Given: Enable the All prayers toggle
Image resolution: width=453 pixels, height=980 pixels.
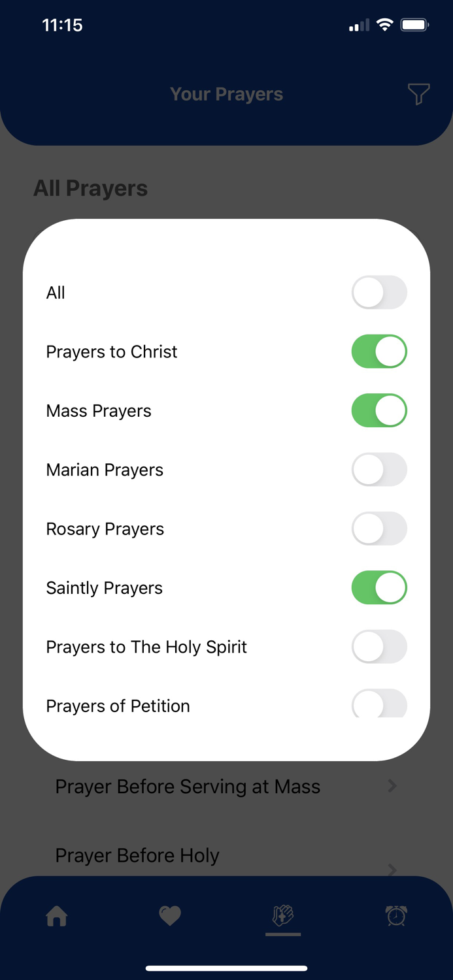Looking at the screenshot, I should point(379,292).
